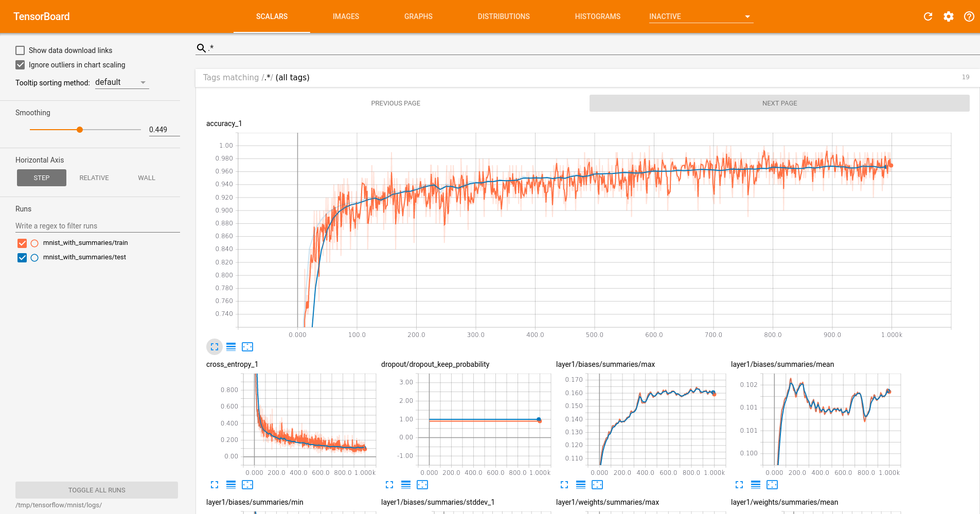Toggle log scale for layer1/biases/summaries/mean
This screenshot has width=980, height=514.
tap(756, 485)
